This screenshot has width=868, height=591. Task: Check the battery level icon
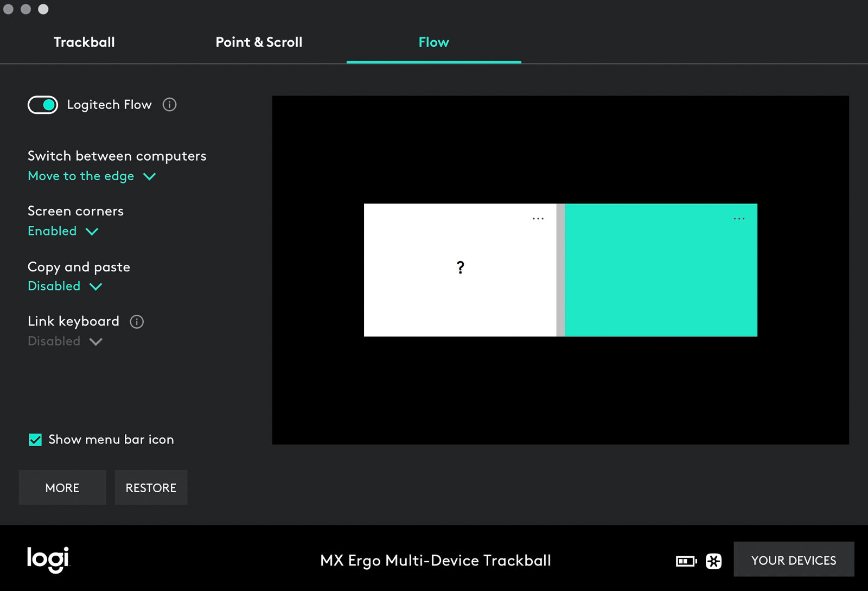pyautogui.click(x=686, y=561)
